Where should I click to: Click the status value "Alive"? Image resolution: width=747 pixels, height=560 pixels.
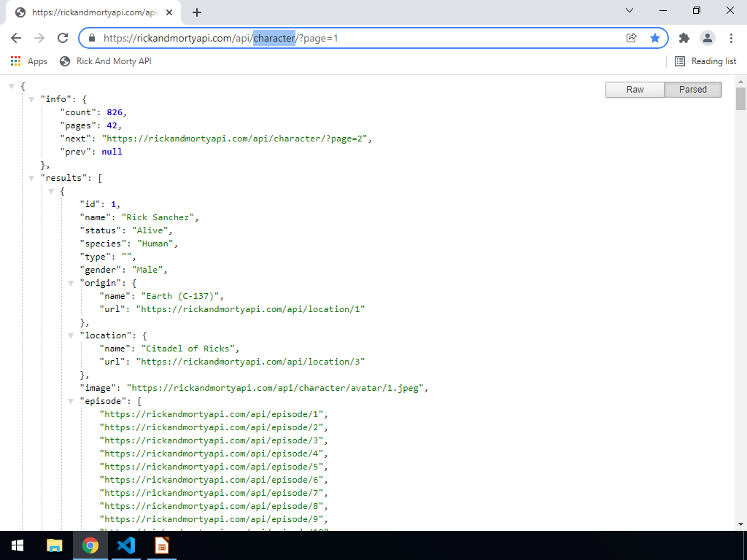click(x=150, y=230)
